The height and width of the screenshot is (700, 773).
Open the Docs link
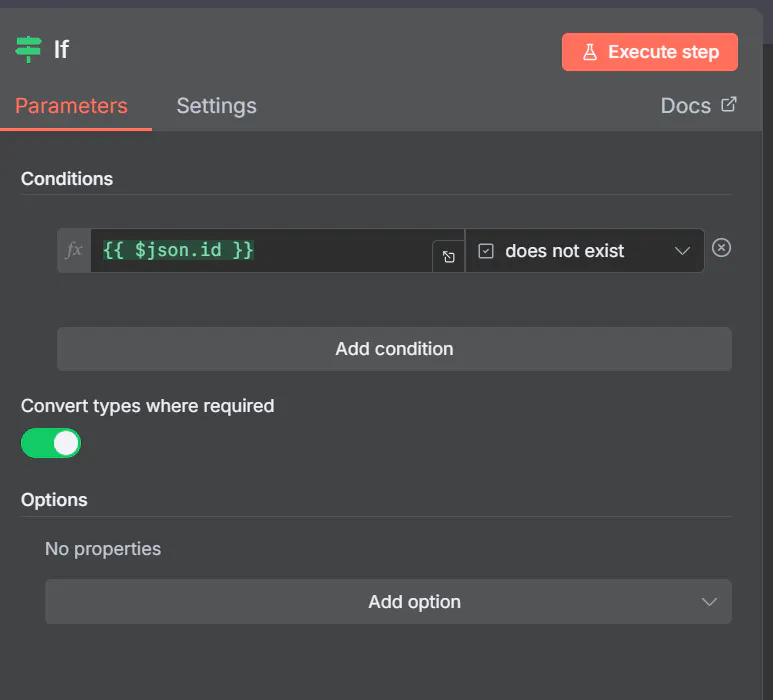(686, 106)
